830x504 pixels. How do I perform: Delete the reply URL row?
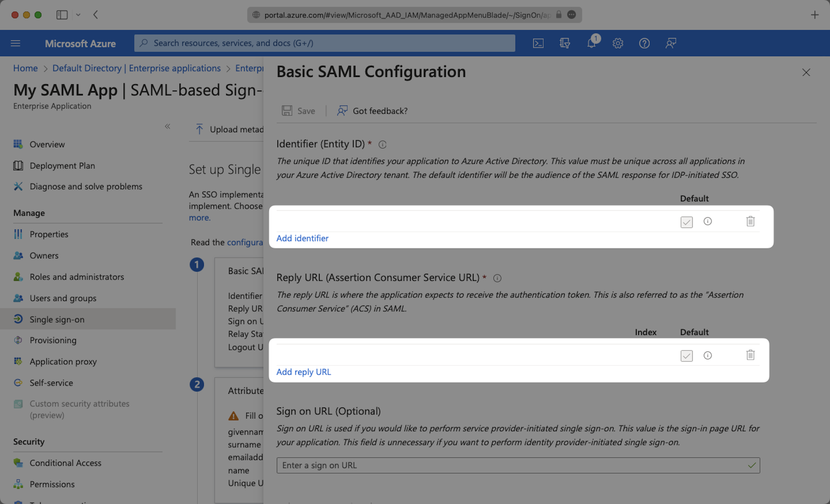750,355
